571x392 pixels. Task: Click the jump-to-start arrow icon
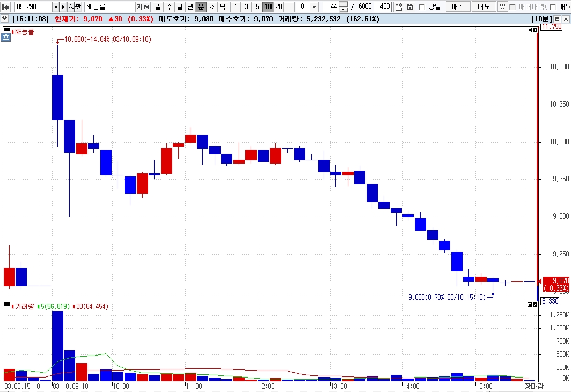tap(6, 6)
